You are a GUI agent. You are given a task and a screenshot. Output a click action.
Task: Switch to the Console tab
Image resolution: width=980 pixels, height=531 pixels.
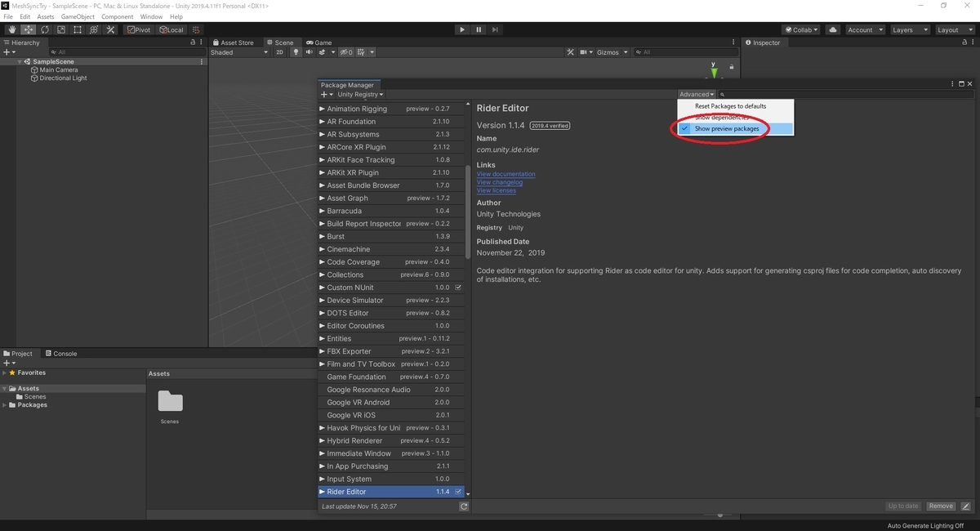pos(61,354)
